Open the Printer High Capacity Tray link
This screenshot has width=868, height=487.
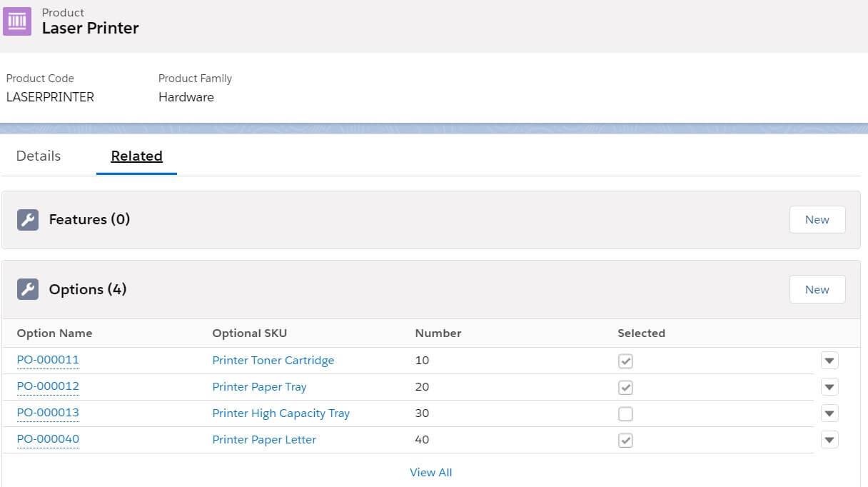281,413
